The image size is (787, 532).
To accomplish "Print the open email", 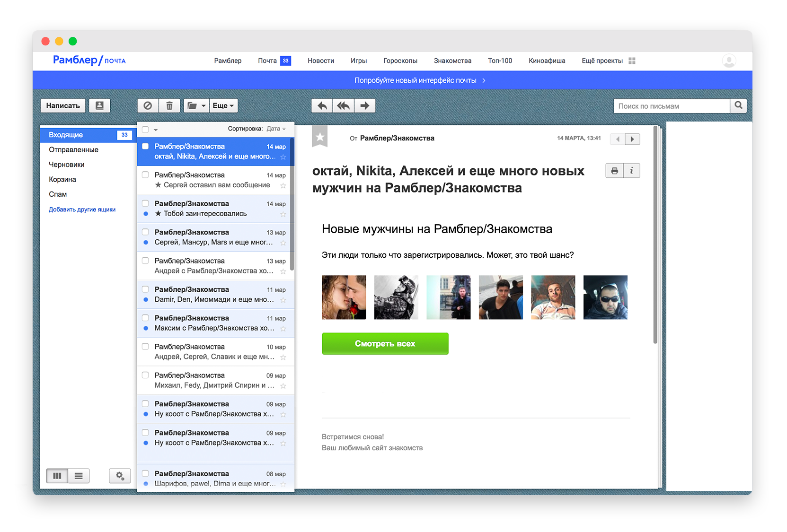I will tap(614, 171).
